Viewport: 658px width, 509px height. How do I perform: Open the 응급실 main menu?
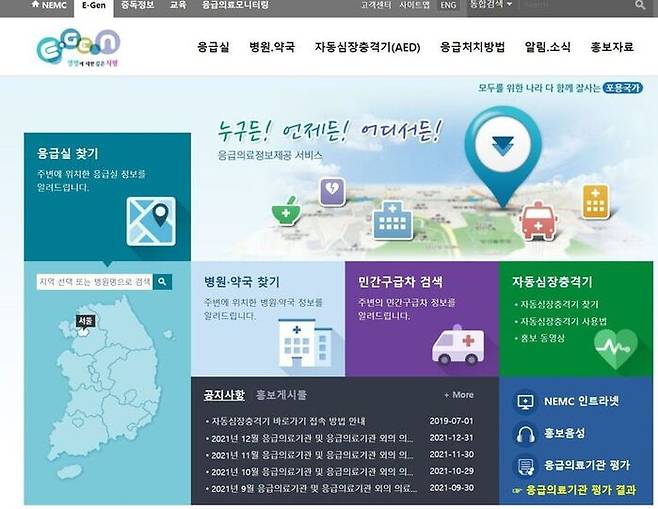click(213, 47)
